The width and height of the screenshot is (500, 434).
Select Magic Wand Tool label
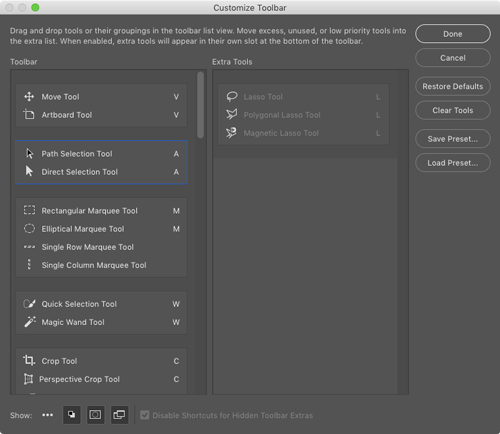pos(73,322)
